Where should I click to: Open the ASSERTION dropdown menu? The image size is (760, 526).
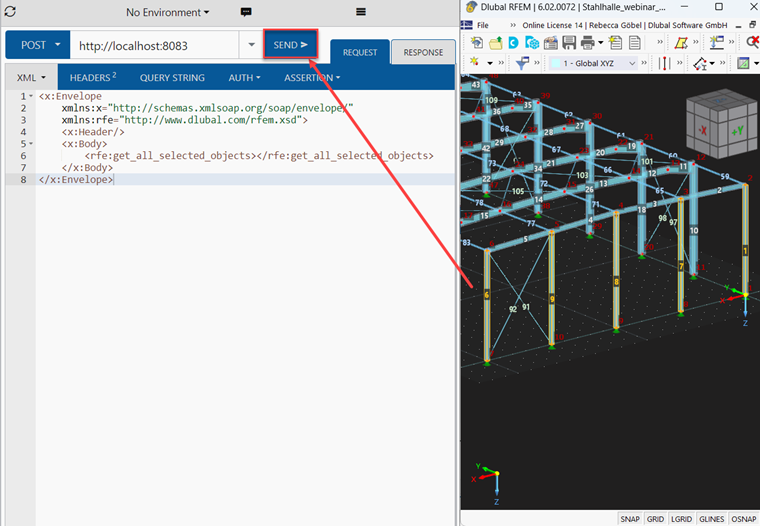[x=312, y=78]
